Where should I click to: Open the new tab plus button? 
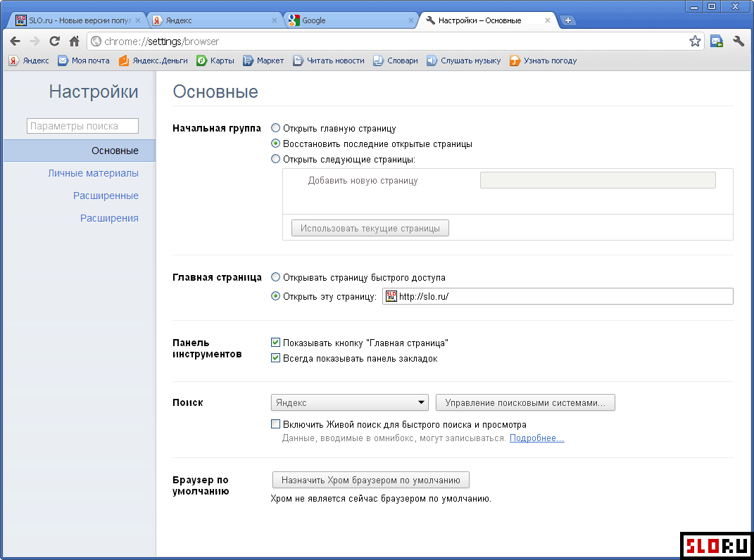point(568,20)
